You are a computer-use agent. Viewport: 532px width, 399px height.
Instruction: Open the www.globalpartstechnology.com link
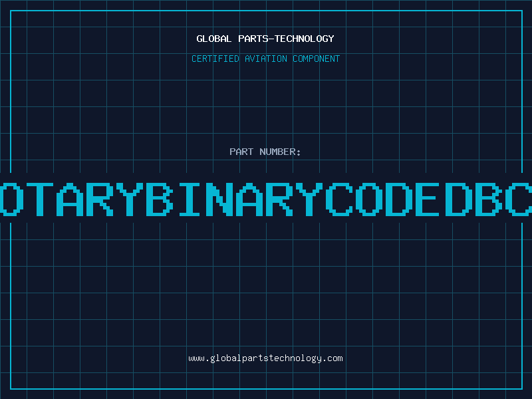point(265,358)
